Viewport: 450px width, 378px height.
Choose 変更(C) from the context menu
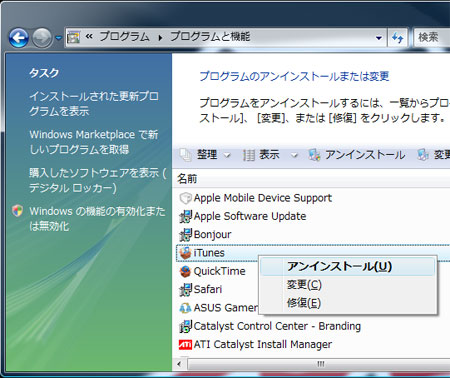pyautogui.click(x=347, y=285)
